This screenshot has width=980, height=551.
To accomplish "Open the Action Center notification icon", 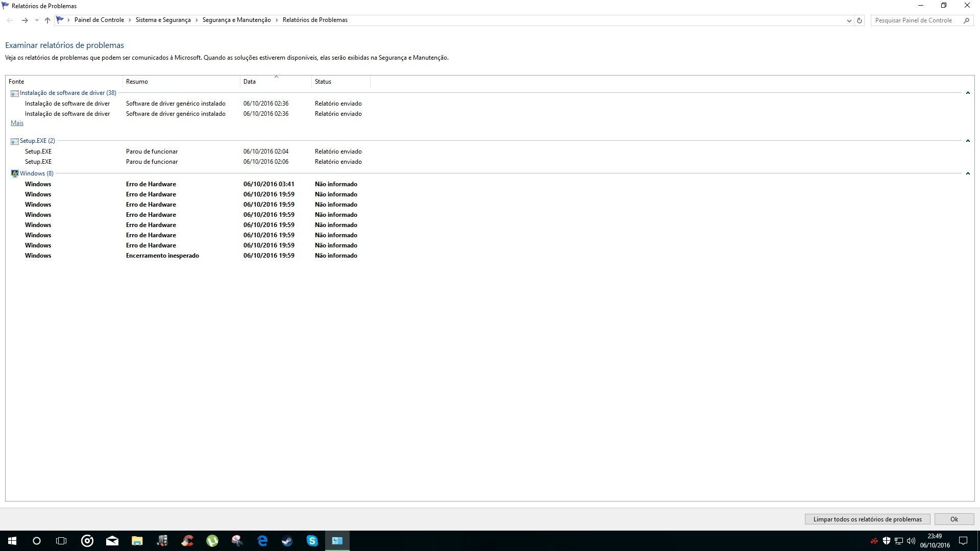I will coord(963,541).
